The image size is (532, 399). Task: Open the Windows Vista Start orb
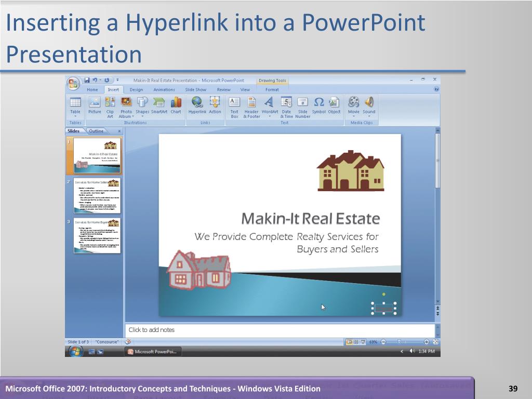[75, 351]
